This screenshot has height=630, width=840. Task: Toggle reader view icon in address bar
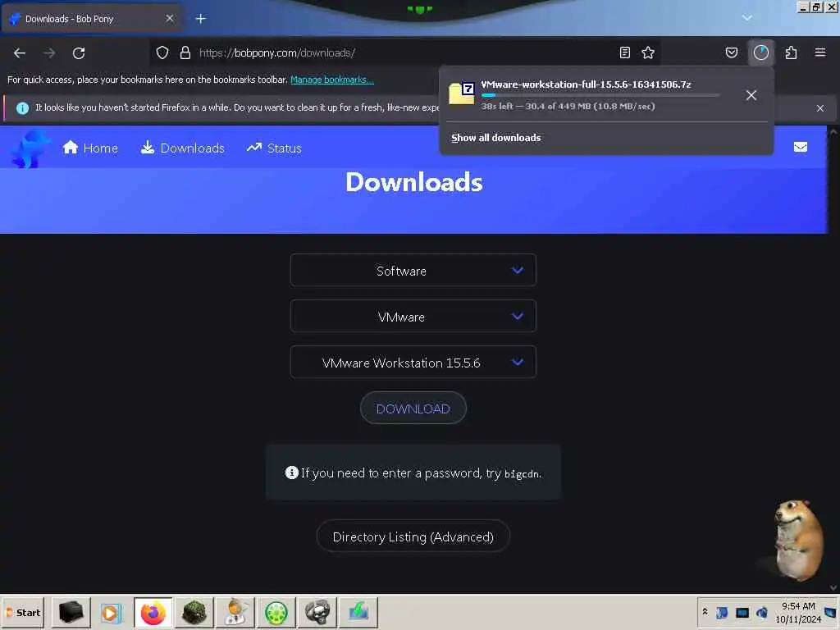tap(624, 52)
